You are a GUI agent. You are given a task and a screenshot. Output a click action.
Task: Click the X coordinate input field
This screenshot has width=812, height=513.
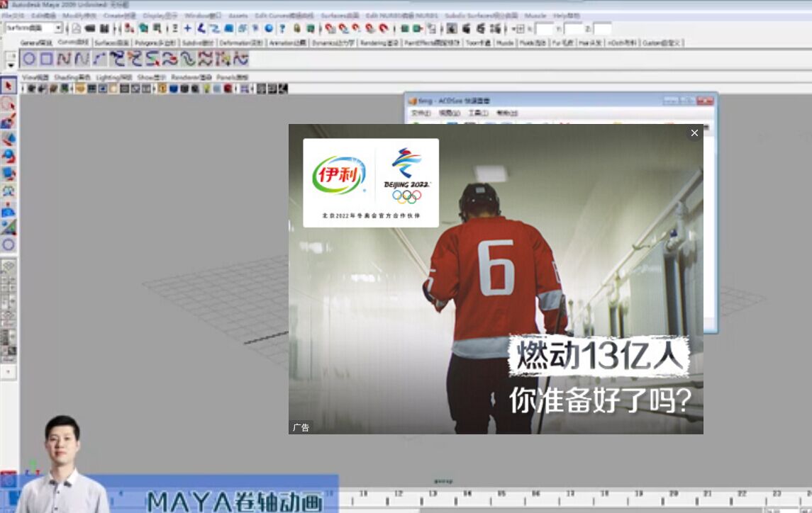[x=544, y=28]
